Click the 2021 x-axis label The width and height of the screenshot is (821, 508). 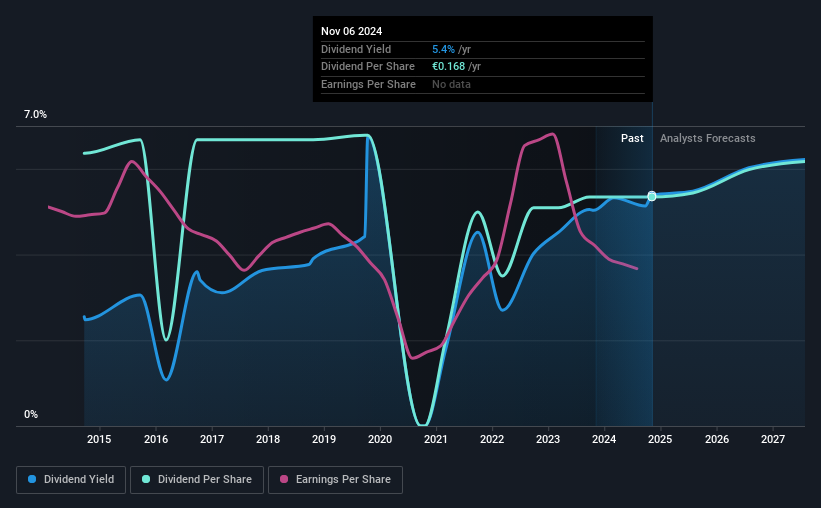coord(436,439)
